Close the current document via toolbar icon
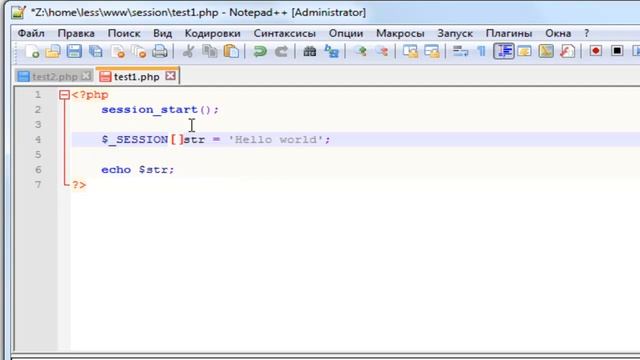640x360 pixels. point(118,51)
